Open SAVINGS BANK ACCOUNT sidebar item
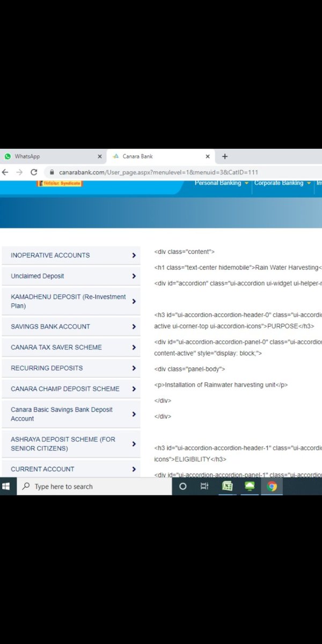This screenshot has width=322, height=644. [71, 326]
